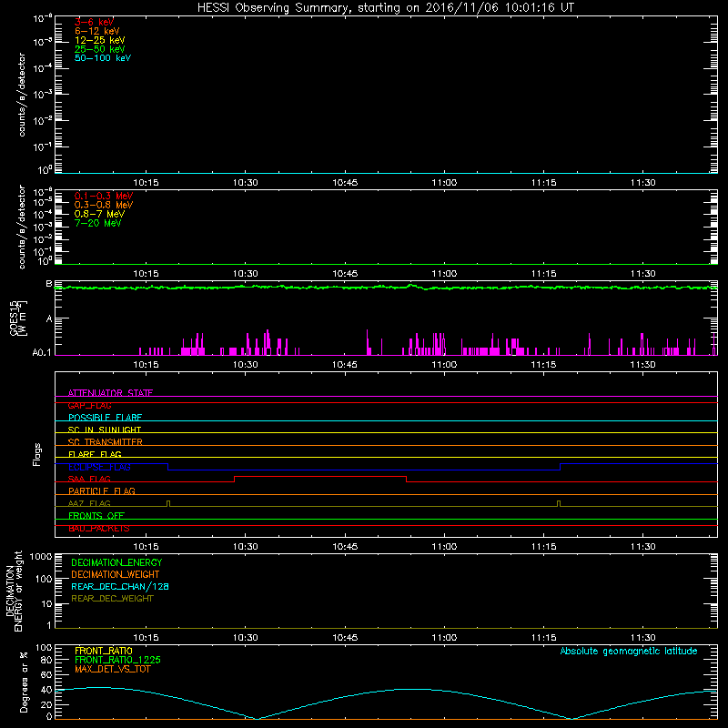The image size is (728, 728).
Task: Click the 'Degrees or %' axis title
Action: 24,682
